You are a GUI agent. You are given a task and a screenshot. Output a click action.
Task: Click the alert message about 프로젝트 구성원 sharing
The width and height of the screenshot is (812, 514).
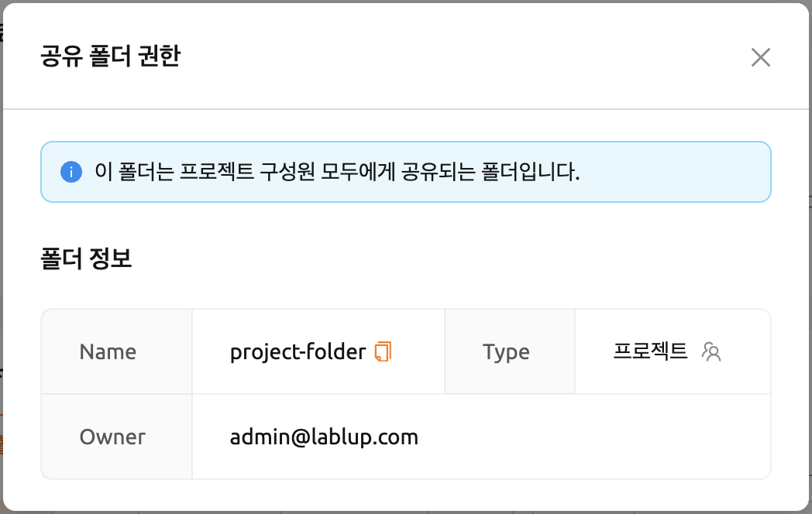[x=337, y=172]
